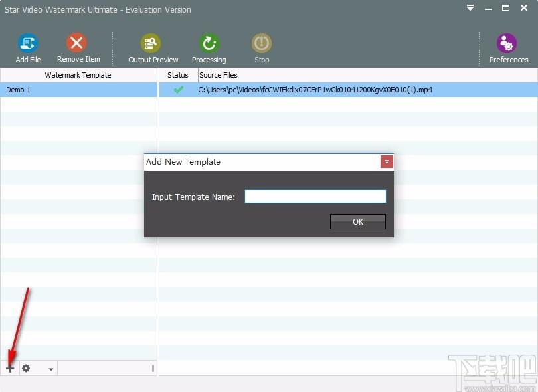Image resolution: width=538 pixels, height=392 pixels.
Task: Click the Add File toolbar icon
Action: pyautogui.click(x=28, y=43)
